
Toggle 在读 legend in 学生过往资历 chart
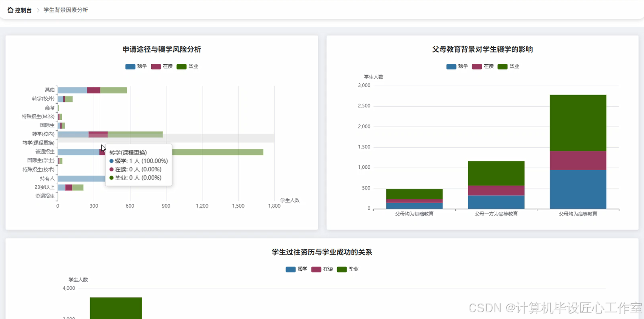[x=322, y=269]
